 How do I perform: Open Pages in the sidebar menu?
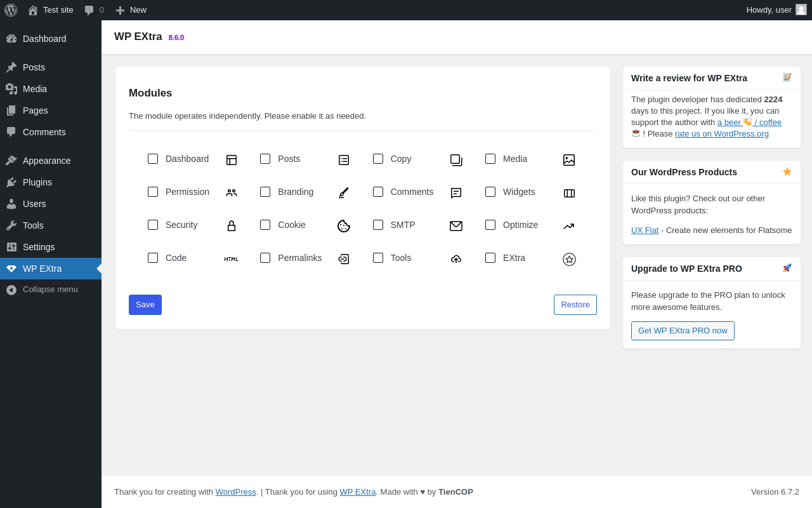(x=51, y=110)
